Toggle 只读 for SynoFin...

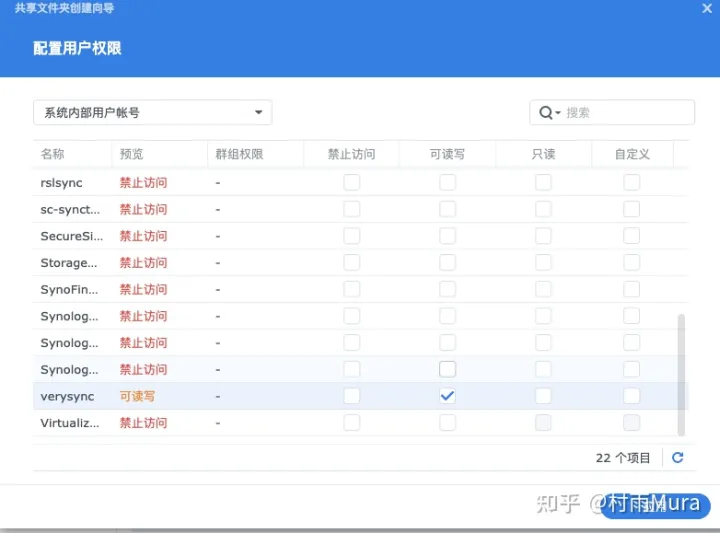pyautogui.click(x=543, y=289)
